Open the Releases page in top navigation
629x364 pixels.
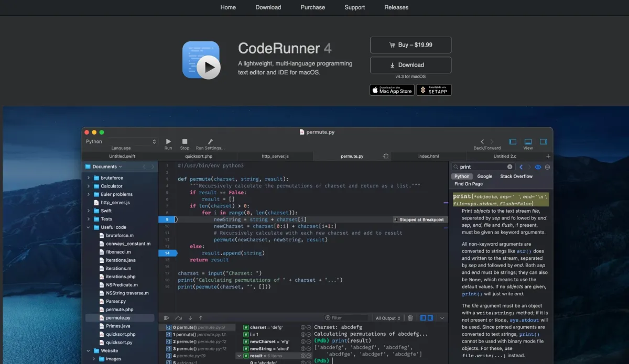[396, 7]
